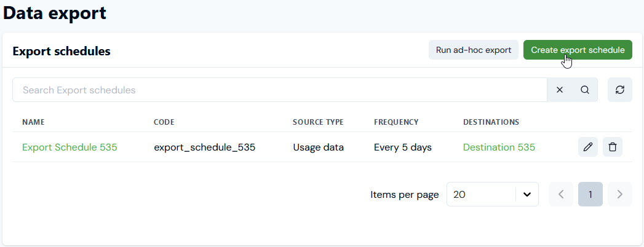Clear the search field with the X icon

coord(559,90)
